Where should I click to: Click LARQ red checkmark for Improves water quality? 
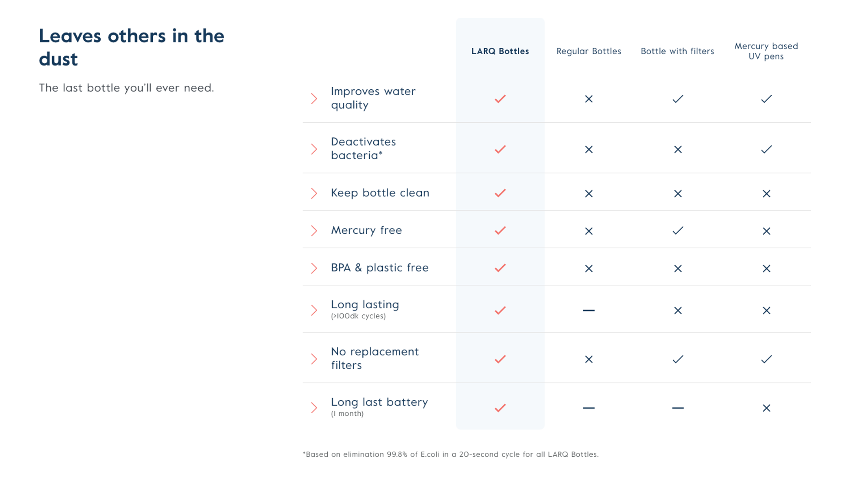tap(500, 99)
